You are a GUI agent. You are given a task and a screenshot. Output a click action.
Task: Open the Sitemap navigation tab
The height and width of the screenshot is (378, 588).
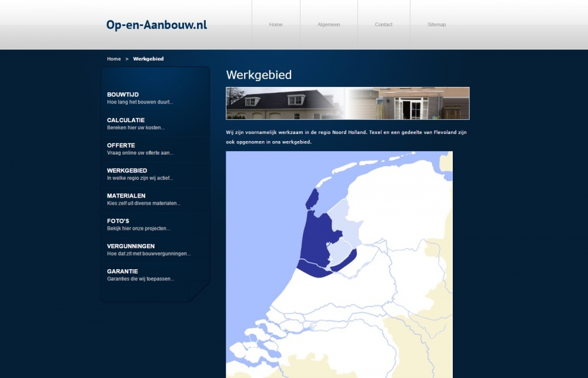point(436,25)
